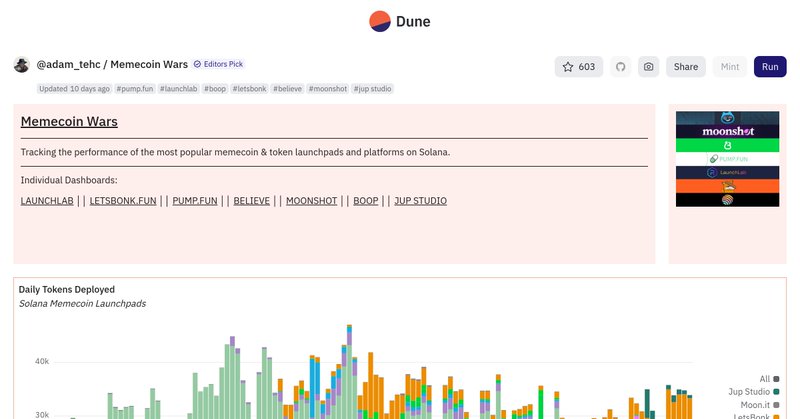The height and width of the screenshot is (419, 800).
Task: Open the JUP STUDIO dashboard link
Action: pyautogui.click(x=420, y=201)
